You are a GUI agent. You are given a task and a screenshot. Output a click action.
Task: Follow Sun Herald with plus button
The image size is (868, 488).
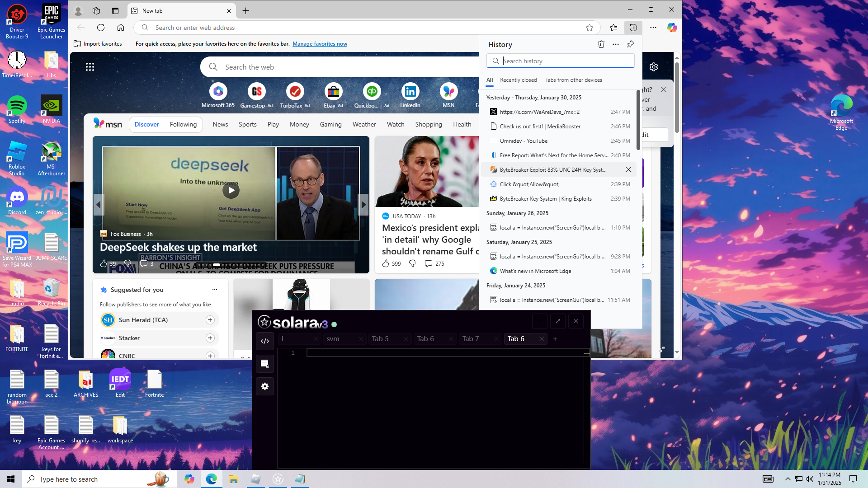pos(210,320)
